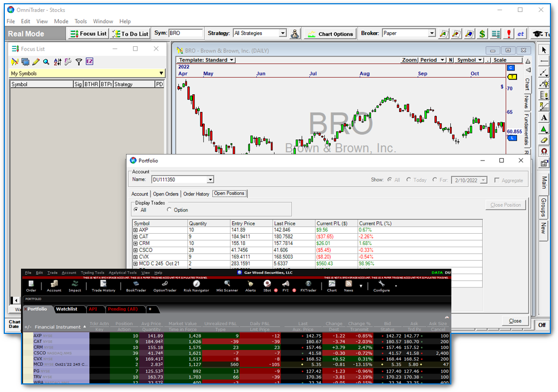Viewport: 558px width, 392px height.
Task: Select the Option display trades radio button
Action: point(170,210)
